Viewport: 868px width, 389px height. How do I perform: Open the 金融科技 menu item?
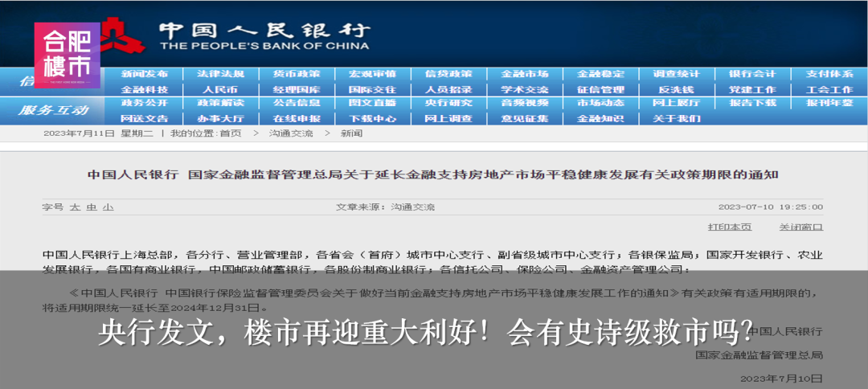(x=144, y=90)
